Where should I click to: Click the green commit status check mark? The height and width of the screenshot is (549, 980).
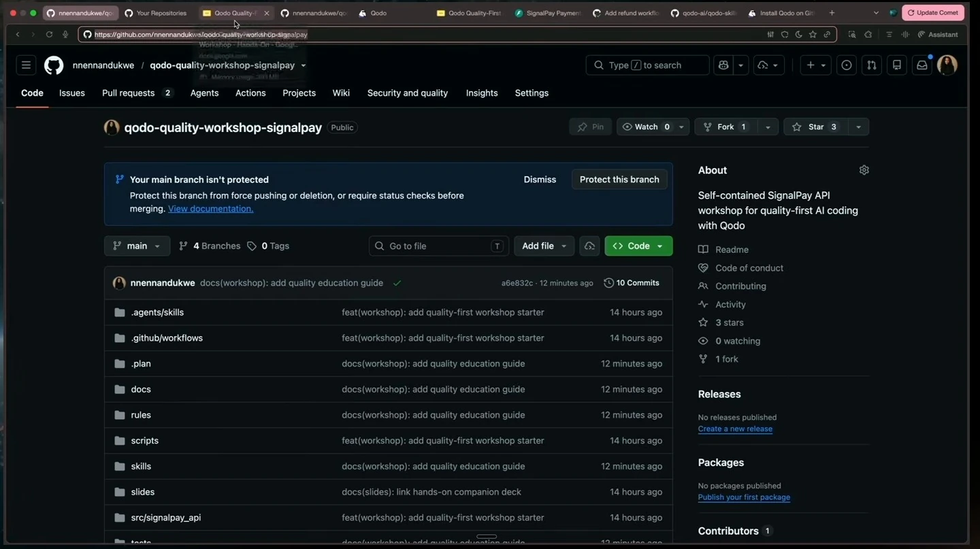point(397,283)
